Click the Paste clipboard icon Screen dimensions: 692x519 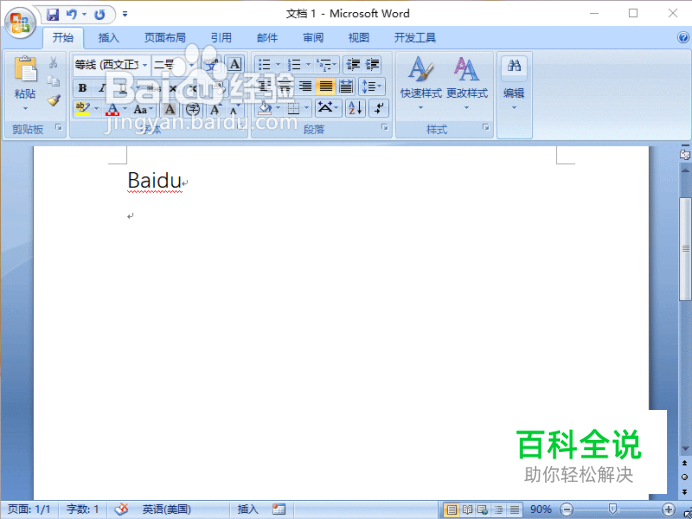(x=25, y=68)
